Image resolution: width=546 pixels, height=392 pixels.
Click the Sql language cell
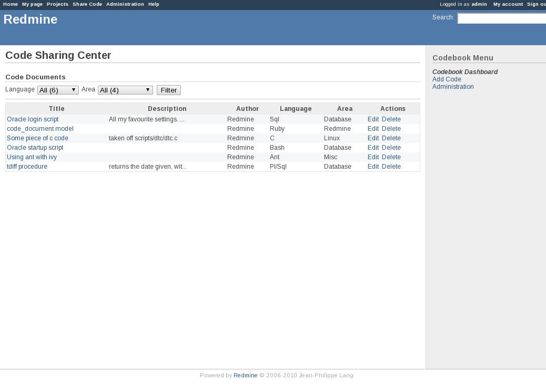pyautogui.click(x=275, y=119)
